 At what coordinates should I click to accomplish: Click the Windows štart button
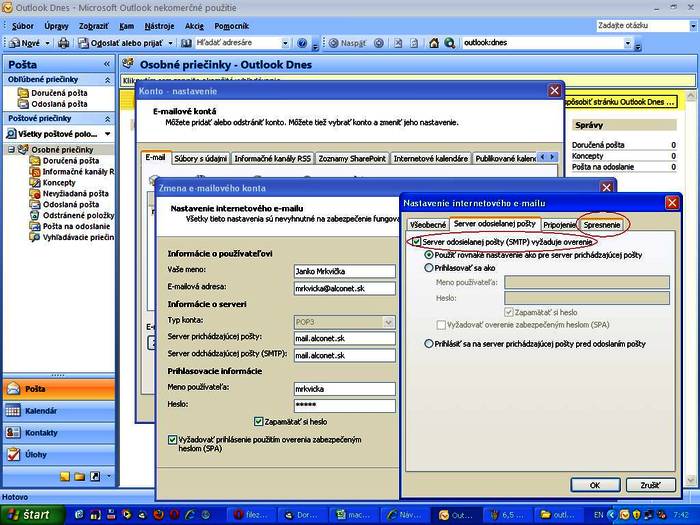pos(33,514)
